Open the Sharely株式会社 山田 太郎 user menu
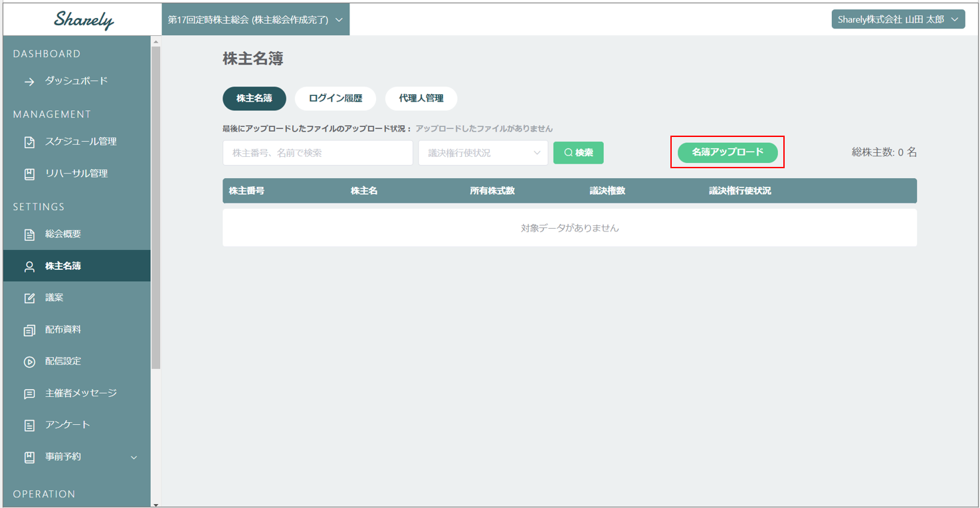 coord(898,19)
